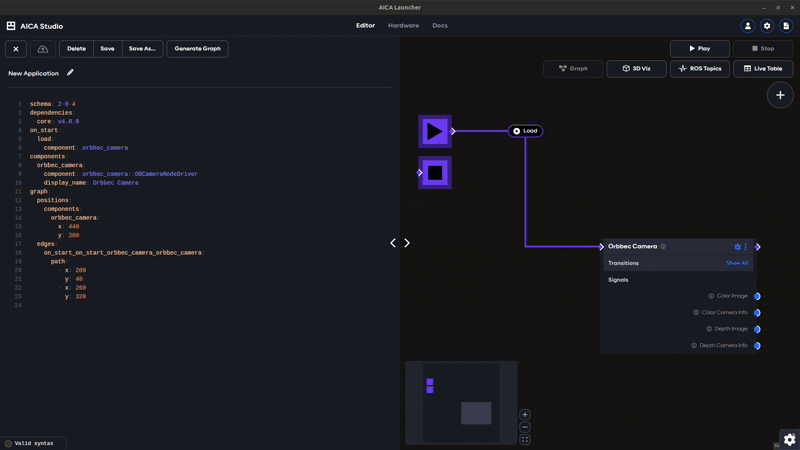Open the document icon in the top bar

(786, 26)
